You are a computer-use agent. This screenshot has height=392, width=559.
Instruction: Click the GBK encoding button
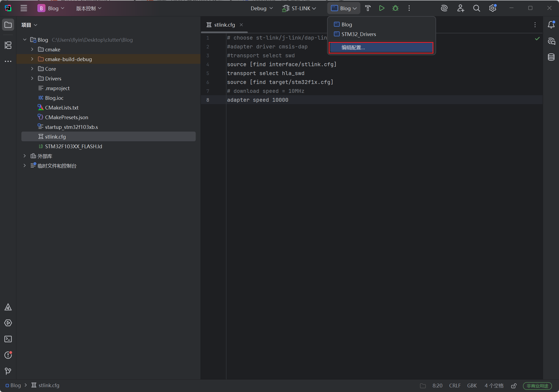[x=472, y=386]
